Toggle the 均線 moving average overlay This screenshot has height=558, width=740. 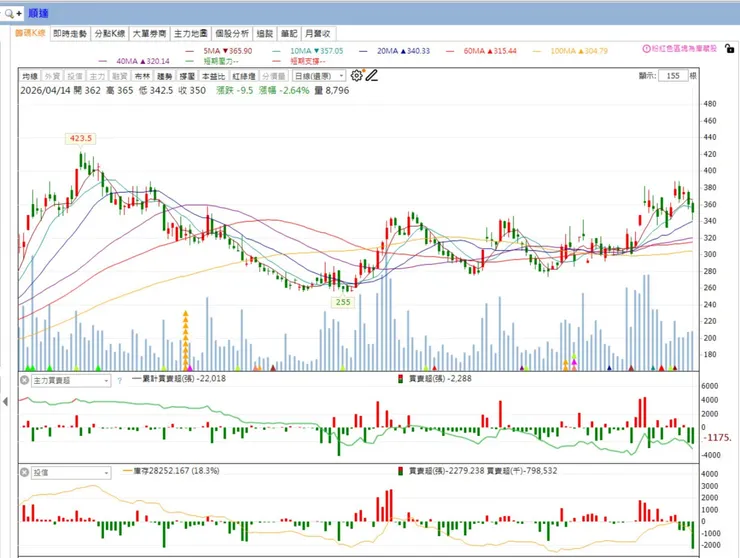(x=30, y=76)
